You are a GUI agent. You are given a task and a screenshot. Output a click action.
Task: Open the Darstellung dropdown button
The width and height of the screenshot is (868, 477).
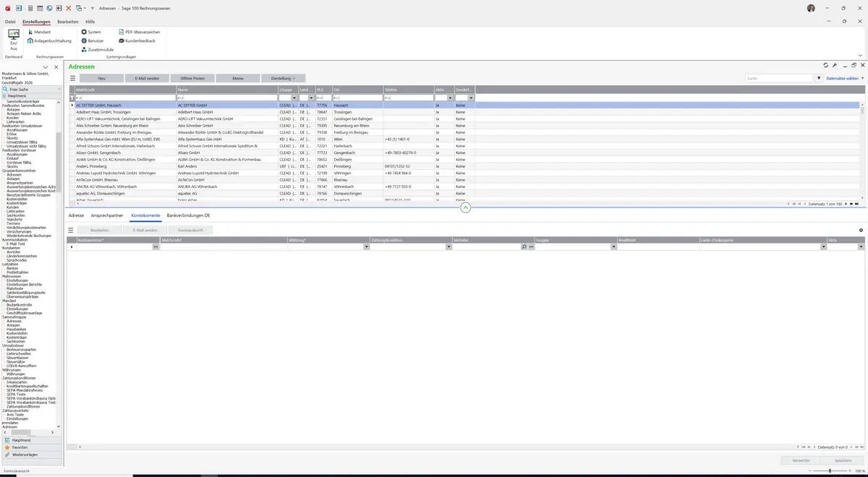click(284, 78)
